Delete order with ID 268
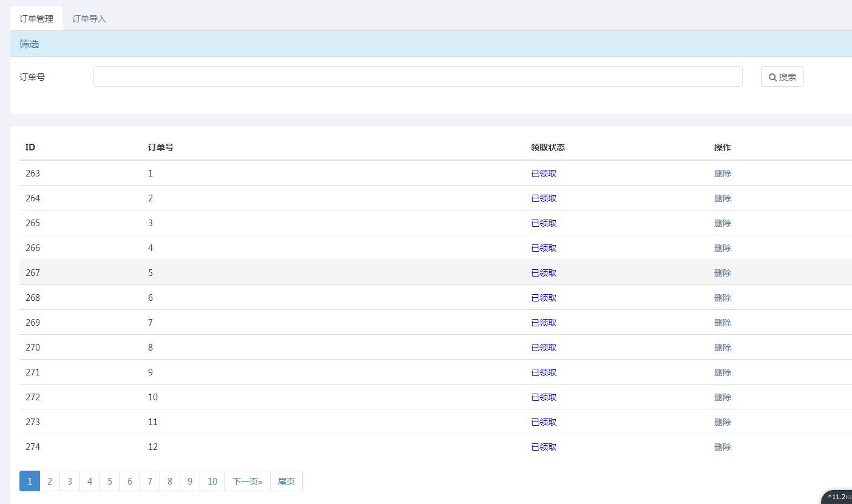This screenshot has height=504, width=852. tap(723, 298)
